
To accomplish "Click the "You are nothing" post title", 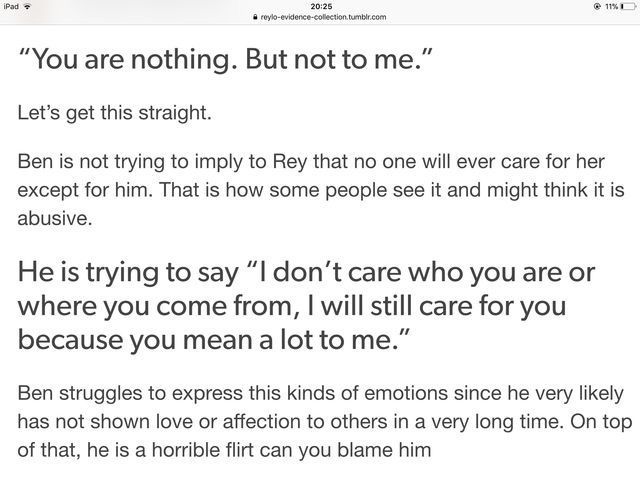I will [x=225, y=60].
